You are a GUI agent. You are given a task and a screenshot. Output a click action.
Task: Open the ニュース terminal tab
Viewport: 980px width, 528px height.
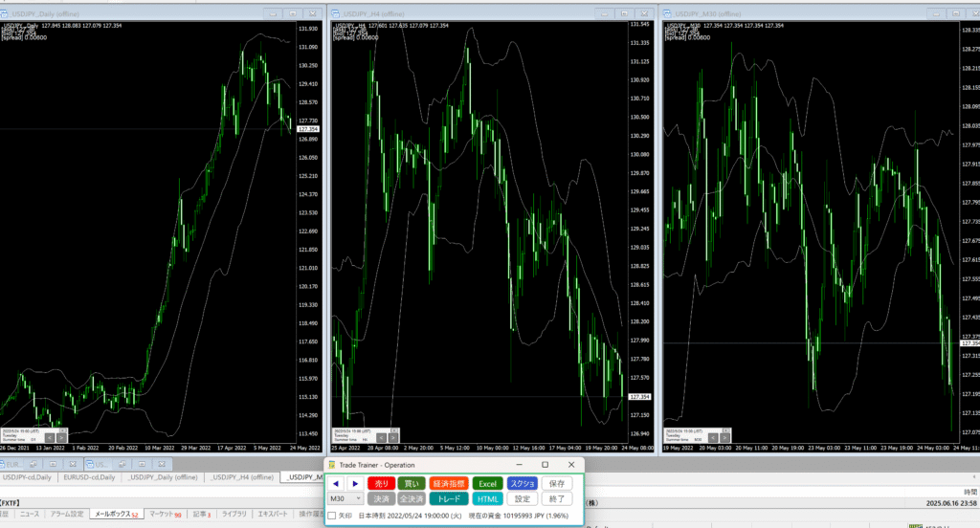coord(30,515)
